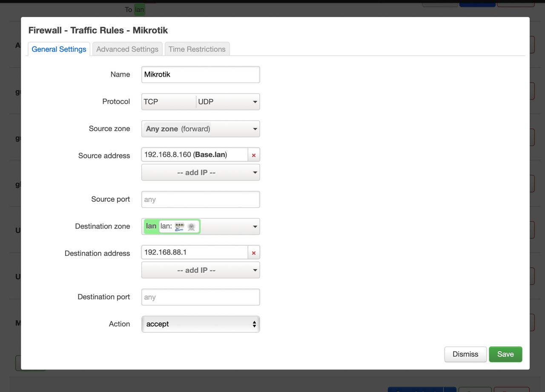Click the 'Destination address' field label
This screenshot has width=545, height=392.
point(97,254)
